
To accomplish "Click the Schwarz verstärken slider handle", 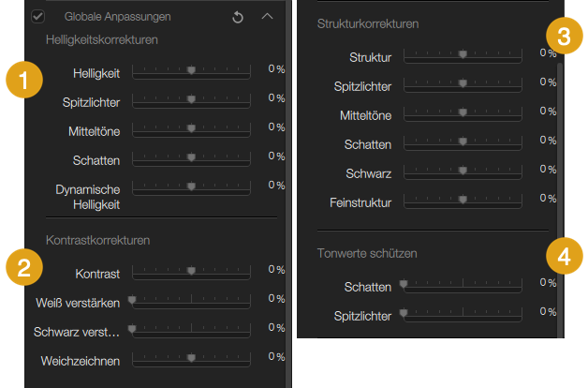I will [133, 329].
